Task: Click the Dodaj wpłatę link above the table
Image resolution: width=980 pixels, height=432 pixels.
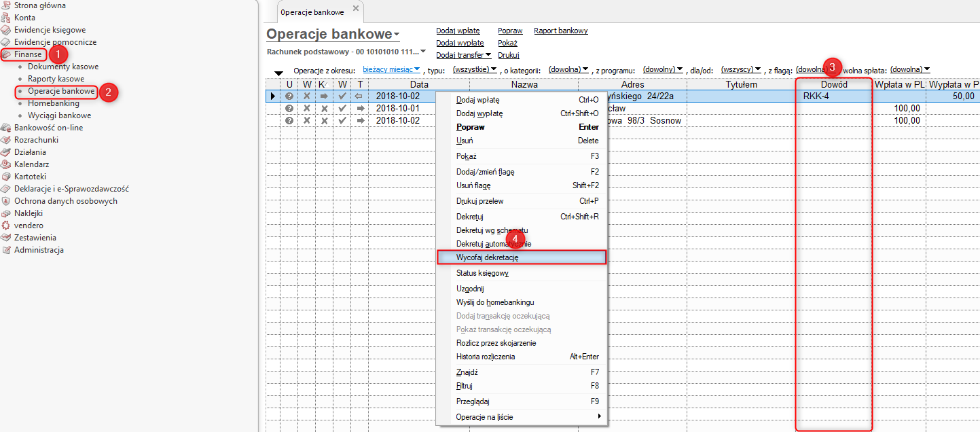Action: 458,31
